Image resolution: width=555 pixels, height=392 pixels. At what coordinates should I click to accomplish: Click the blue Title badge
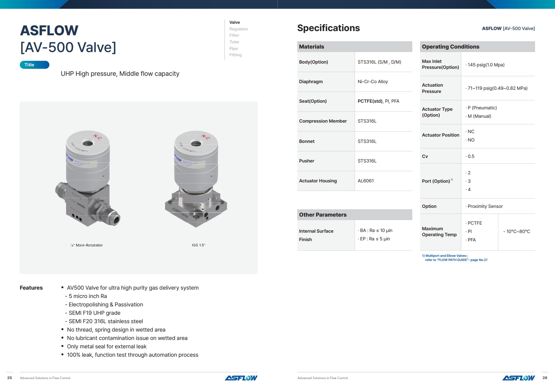[x=34, y=65]
